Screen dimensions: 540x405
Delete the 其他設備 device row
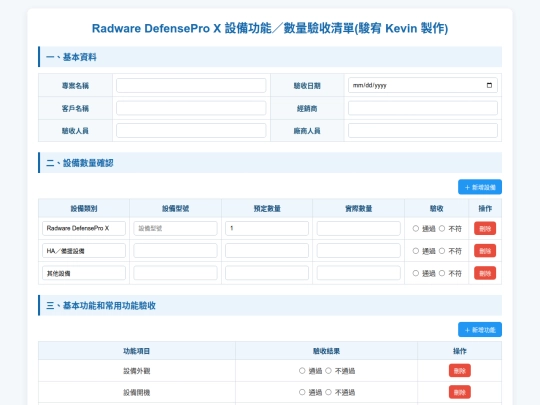coord(485,273)
